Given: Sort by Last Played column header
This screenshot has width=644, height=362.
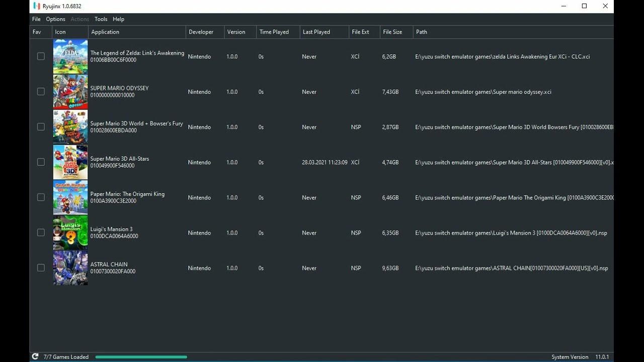Looking at the screenshot, I should pyautogui.click(x=325, y=32).
